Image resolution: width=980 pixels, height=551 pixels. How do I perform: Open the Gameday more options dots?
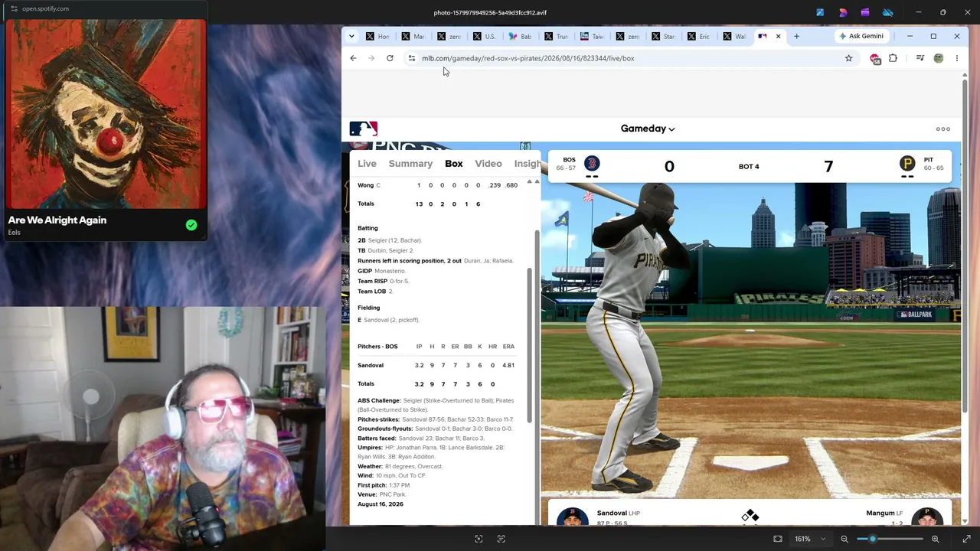click(943, 129)
